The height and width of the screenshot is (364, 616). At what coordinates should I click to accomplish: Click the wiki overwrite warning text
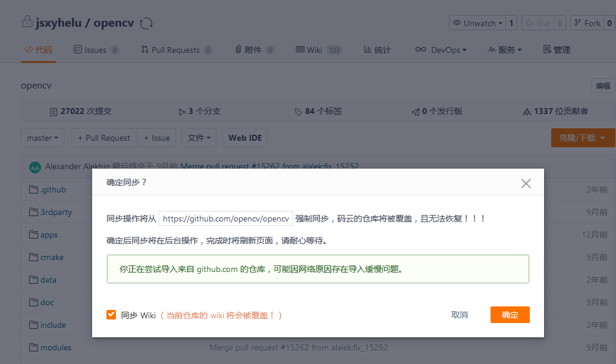click(221, 315)
